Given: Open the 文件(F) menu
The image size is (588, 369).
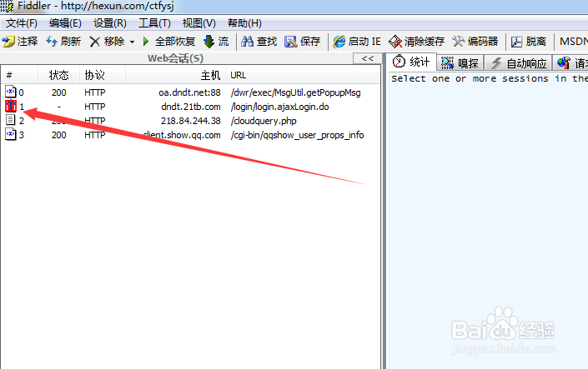Looking at the screenshot, I should tap(22, 23).
